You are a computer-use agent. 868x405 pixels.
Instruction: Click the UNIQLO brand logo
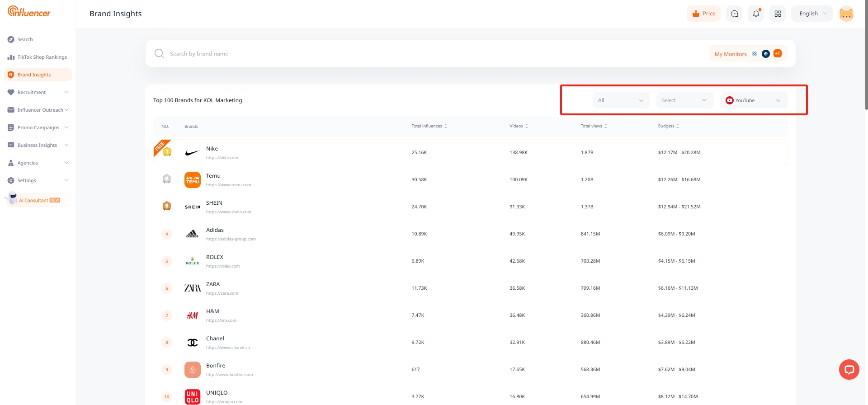coord(192,396)
